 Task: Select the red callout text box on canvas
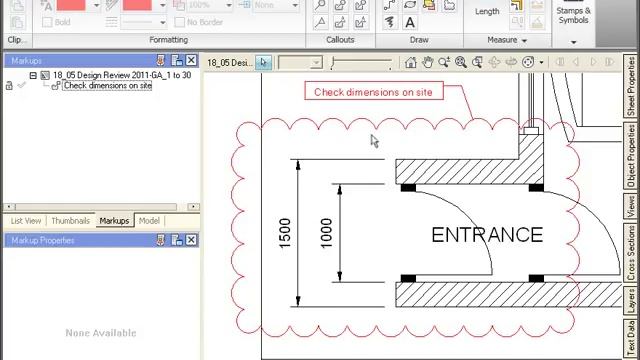(373, 91)
